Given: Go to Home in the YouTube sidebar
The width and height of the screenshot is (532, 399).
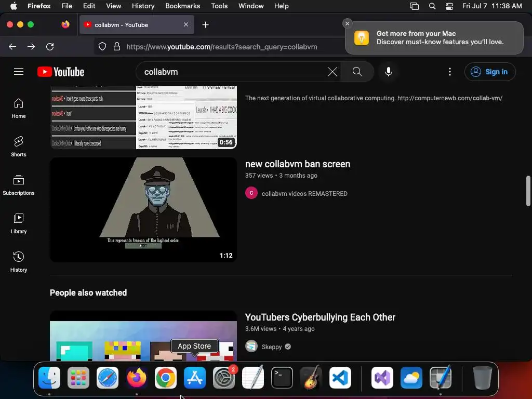Looking at the screenshot, I should click(19, 109).
